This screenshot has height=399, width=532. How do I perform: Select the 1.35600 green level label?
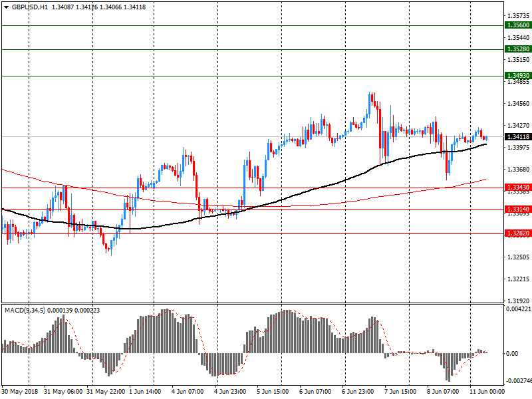(518, 25)
